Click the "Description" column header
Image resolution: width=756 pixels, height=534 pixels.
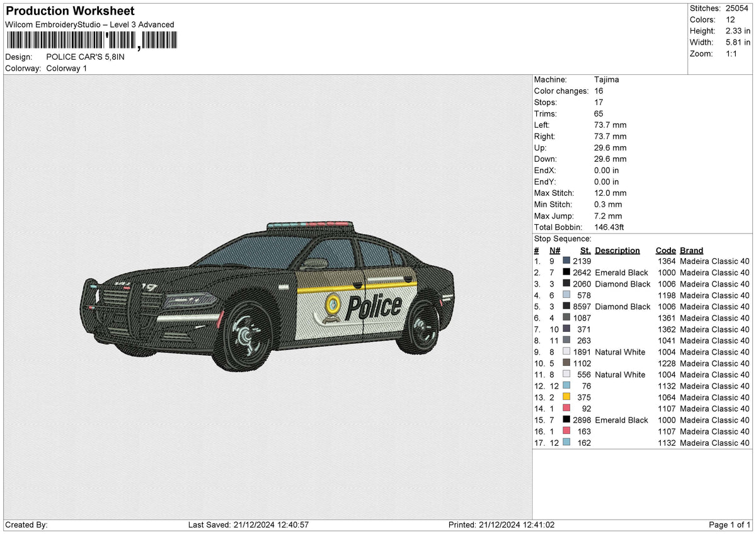(x=617, y=250)
